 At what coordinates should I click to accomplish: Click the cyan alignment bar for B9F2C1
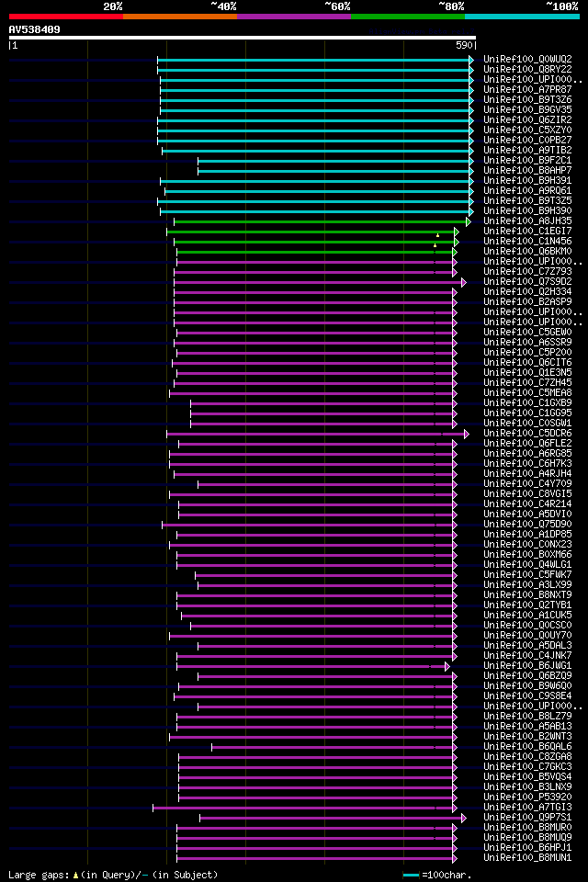[x=335, y=162]
